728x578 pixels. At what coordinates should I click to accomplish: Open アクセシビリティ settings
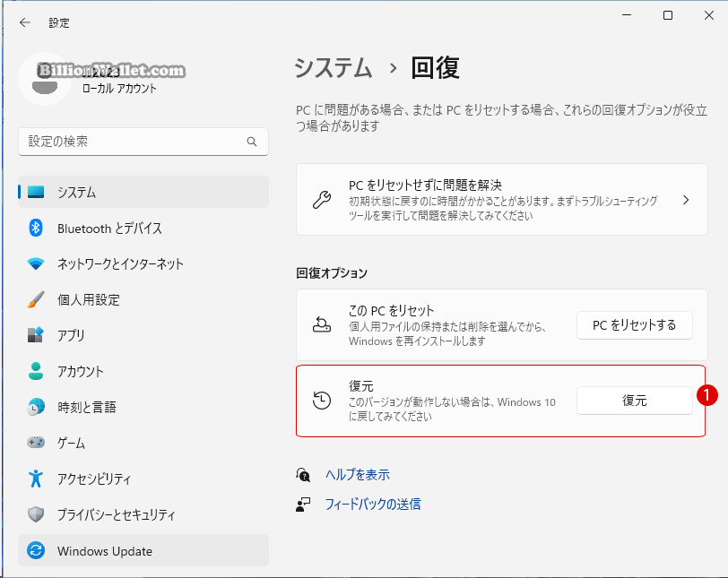coord(143,479)
